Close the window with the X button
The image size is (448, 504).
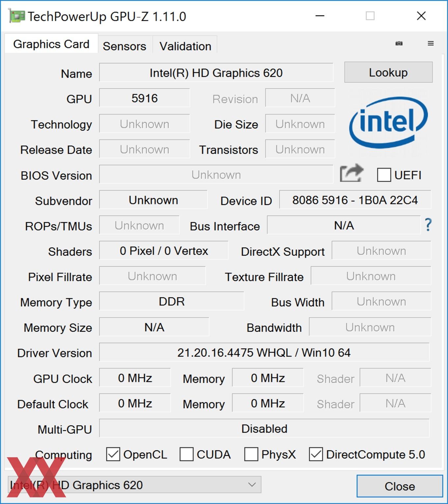coord(421,16)
